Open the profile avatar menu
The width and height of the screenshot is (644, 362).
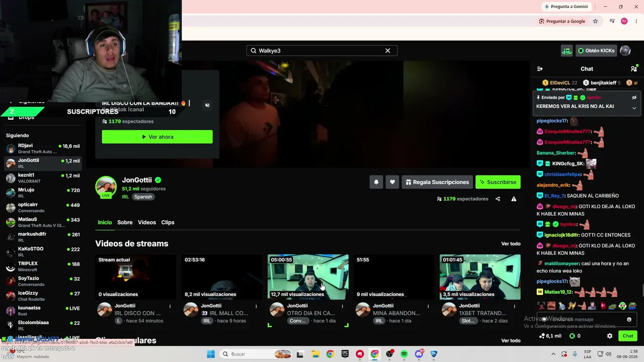point(625,51)
